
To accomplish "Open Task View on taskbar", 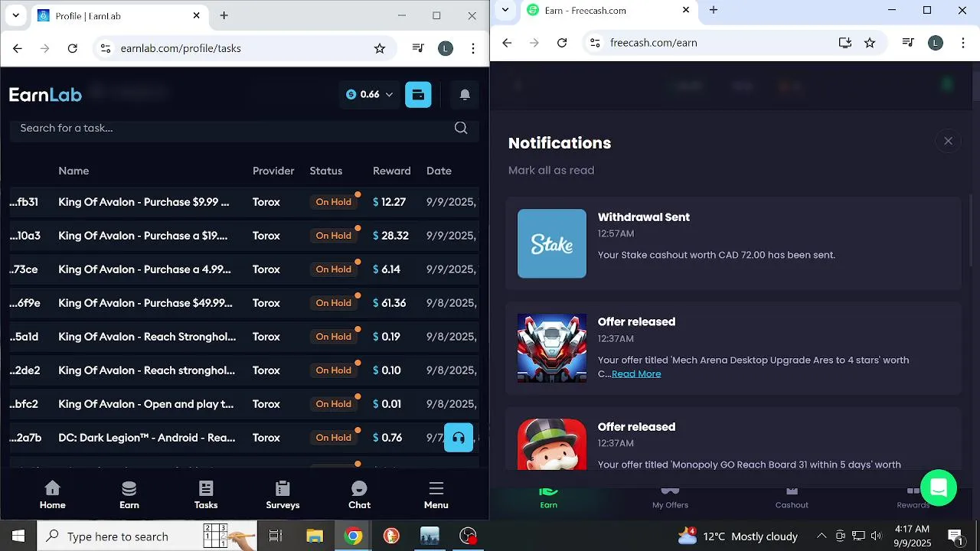I will pos(276,536).
